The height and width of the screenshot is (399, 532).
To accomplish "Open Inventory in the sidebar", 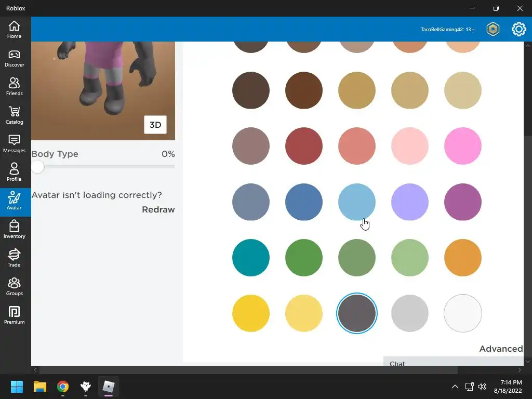I will (x=14, y=230).
